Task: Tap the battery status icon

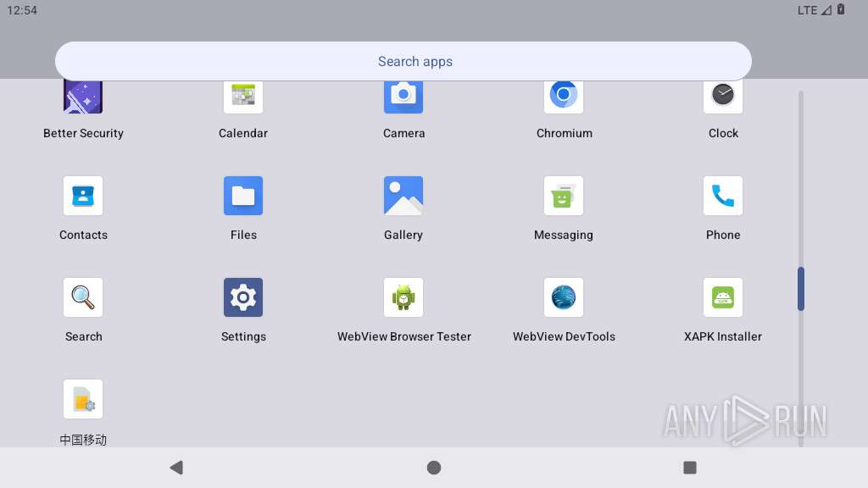Action: pyautogui.click(x=840, y=9)
